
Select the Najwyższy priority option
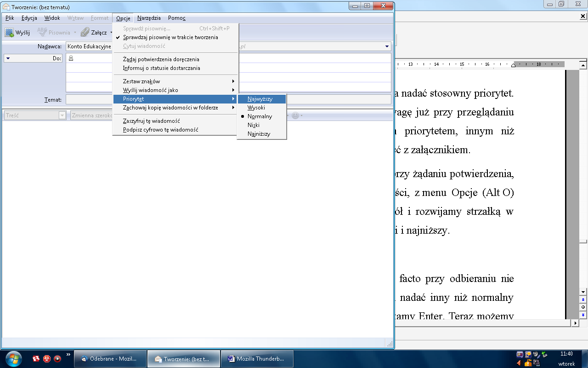[262, 99]
